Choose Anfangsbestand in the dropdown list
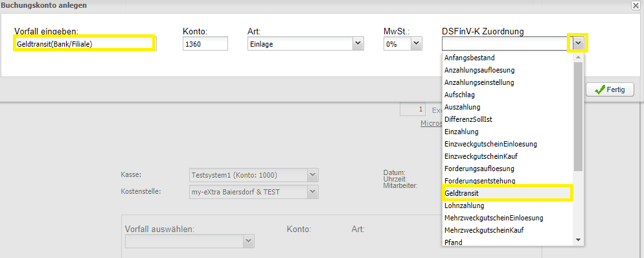 coord(508,58)
